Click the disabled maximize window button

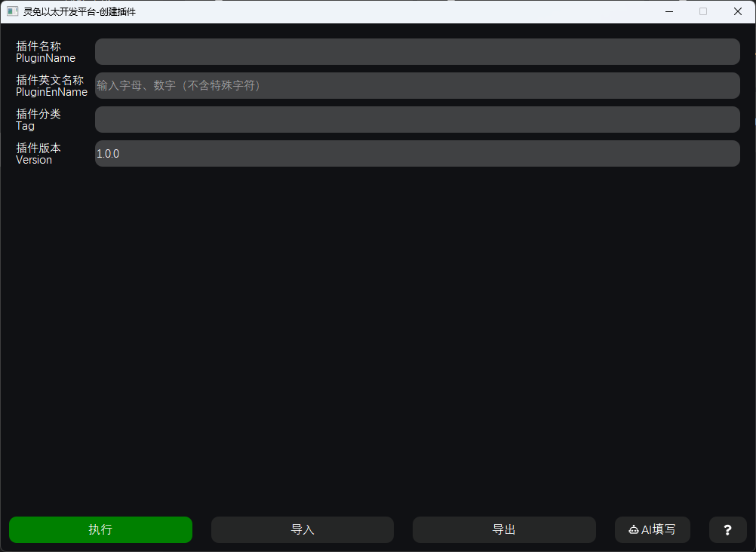click(703, 11)
